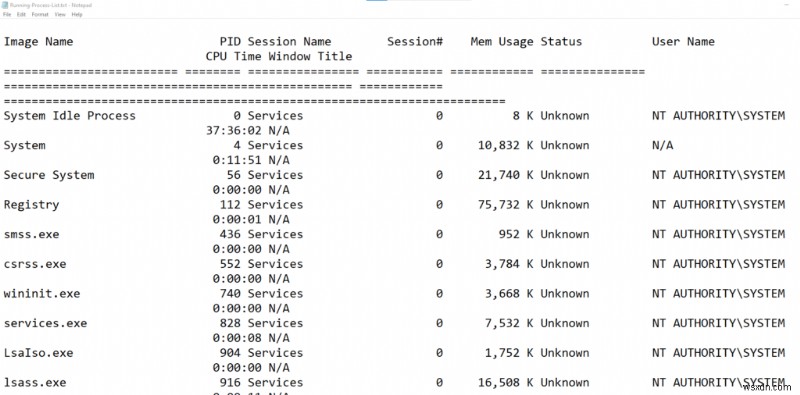This screenshot has height=395, width=800.
Task: Click the 'lsass.exe' image name
Action: coord(35,382)
